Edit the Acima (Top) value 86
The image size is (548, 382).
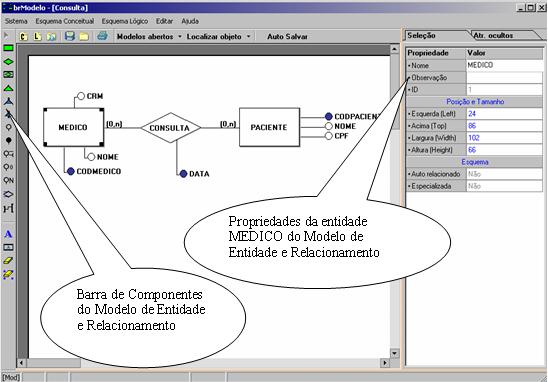click(504, 125)
